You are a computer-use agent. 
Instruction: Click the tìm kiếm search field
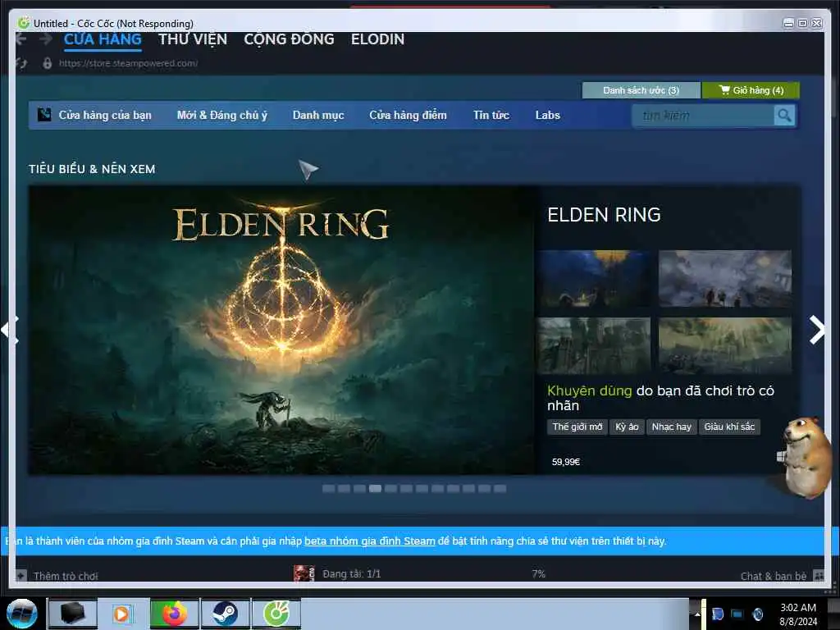click(x=703, y=116)
